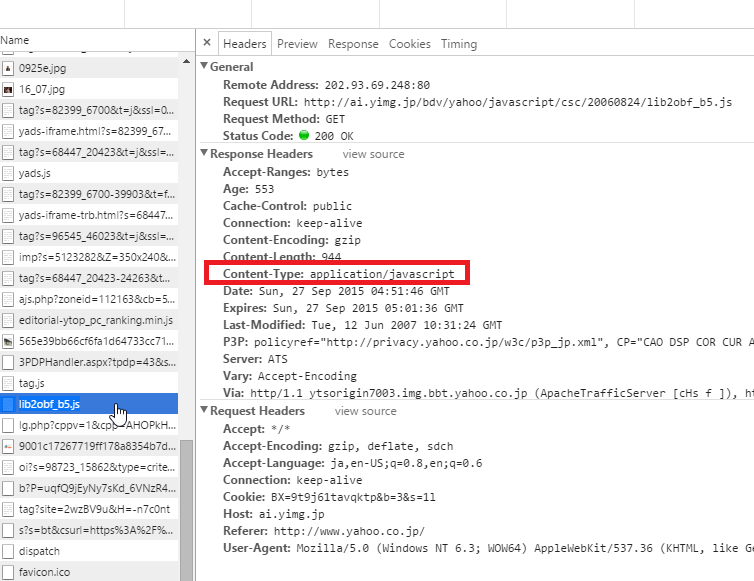Select request tag?s=82399_6700&t=j&ssl=0...
754x581 pixels.
pyautogui.click(x=89, y=110)
